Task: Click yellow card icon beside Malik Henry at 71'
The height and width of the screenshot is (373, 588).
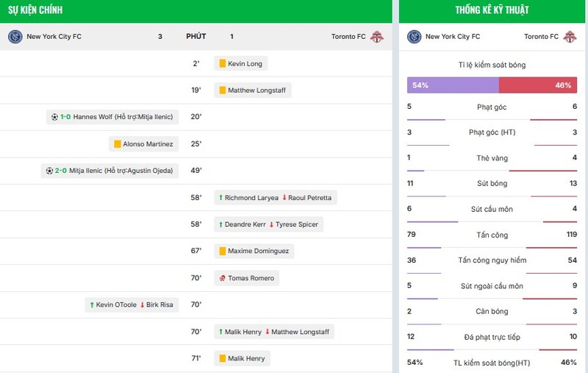Action: coord(223,358)
